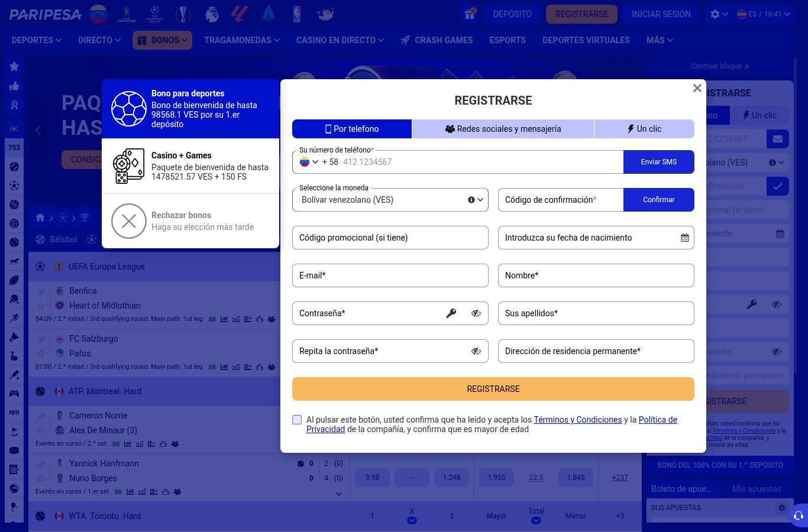The image size is (808, 532).
Task: Switch to Por teléfono registration tab
Action: (x=352, y=129)
